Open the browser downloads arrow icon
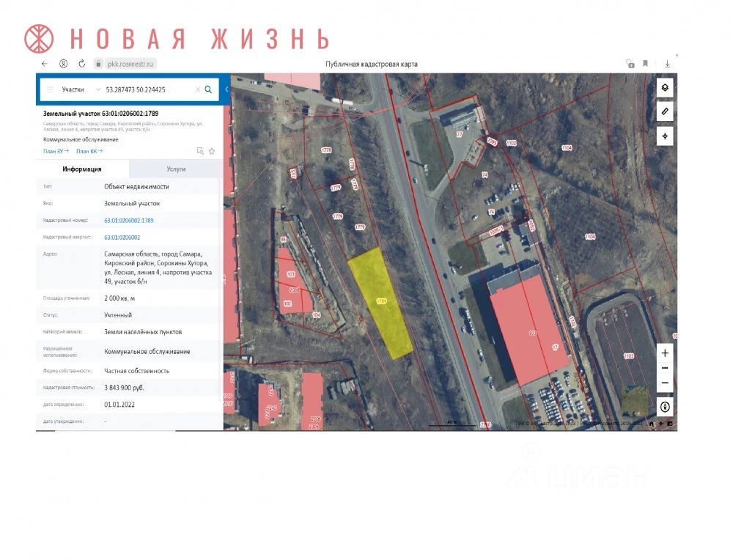 click(668, 64)
